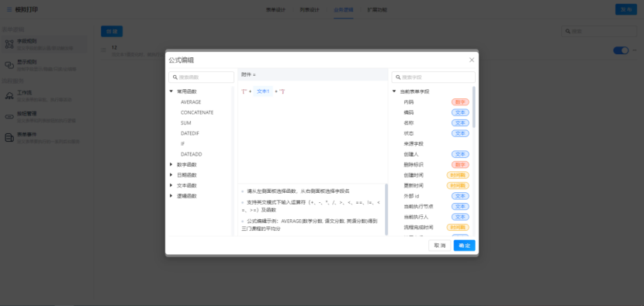Insert the DATEADD function
Screen dimensions: 644x306
(x=192, y=154)
